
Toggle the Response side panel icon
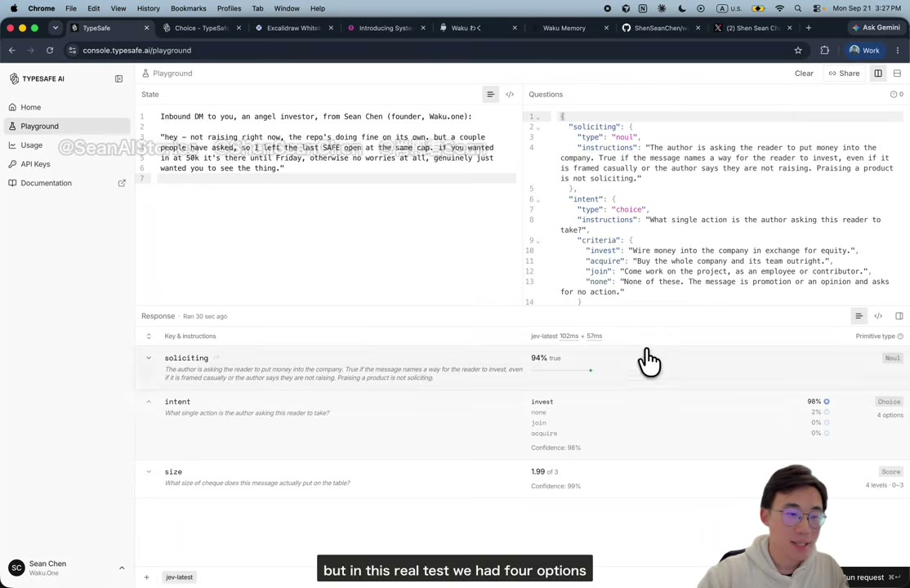[x=899, y=316]
